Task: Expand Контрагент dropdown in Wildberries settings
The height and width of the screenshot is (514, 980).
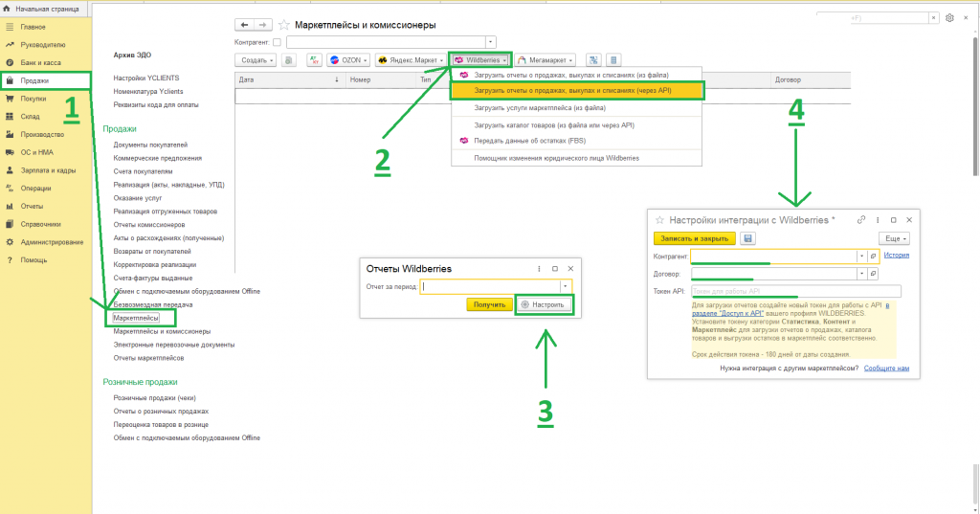Action: click(862, 257)
